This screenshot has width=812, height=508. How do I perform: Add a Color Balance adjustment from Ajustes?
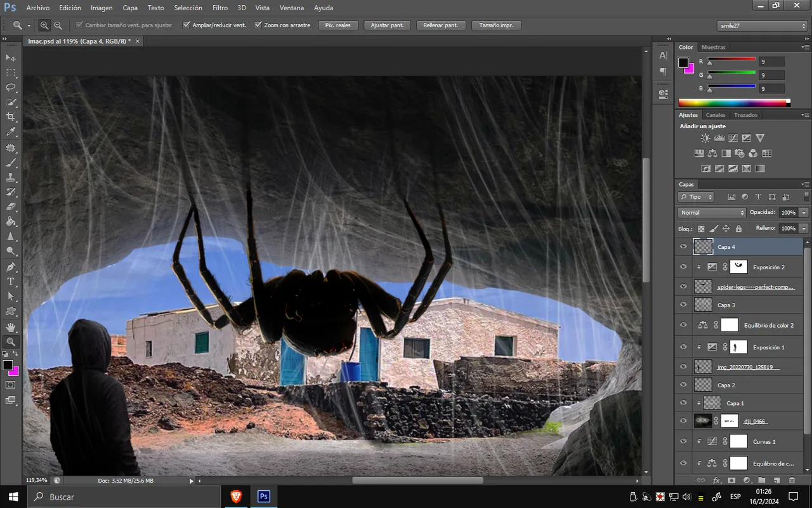tap(712, 153)
